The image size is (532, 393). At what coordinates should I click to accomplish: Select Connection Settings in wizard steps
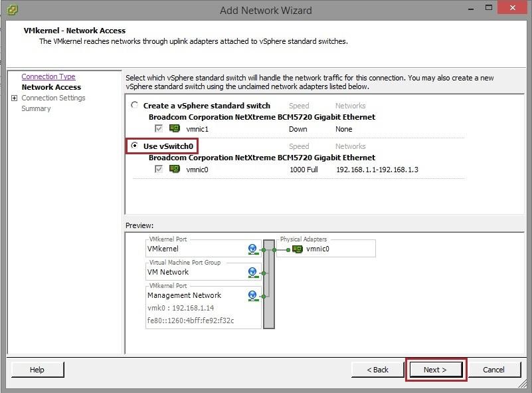click(53, 98)
